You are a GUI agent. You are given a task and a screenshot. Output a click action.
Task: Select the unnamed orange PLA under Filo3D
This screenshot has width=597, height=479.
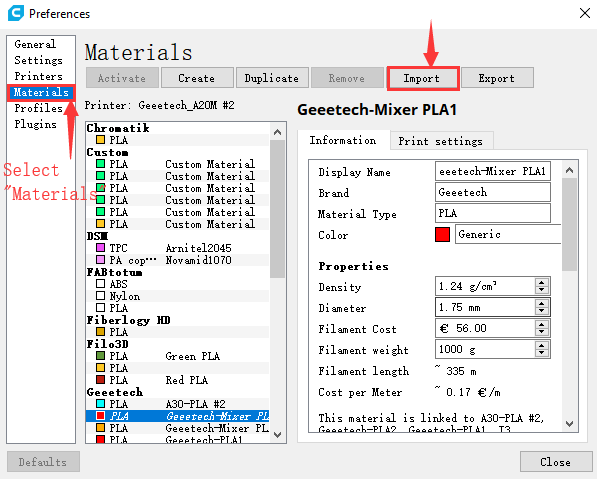[101, 367]
